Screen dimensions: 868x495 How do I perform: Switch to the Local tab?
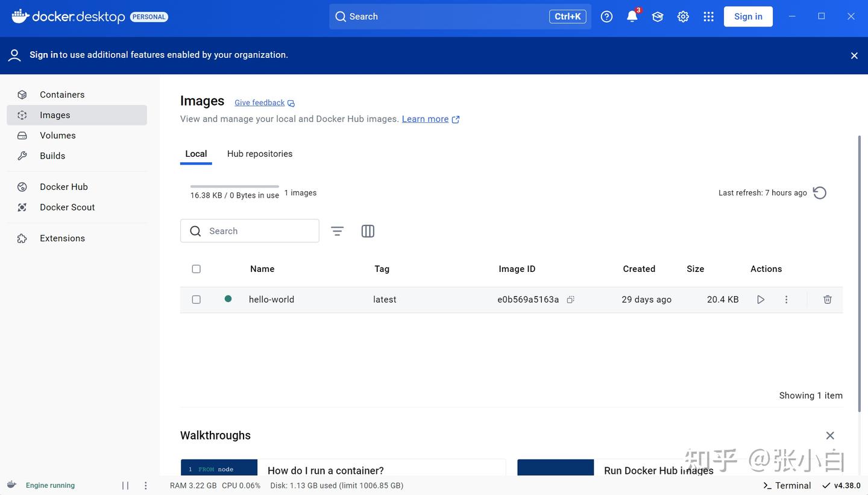point(196,154)
